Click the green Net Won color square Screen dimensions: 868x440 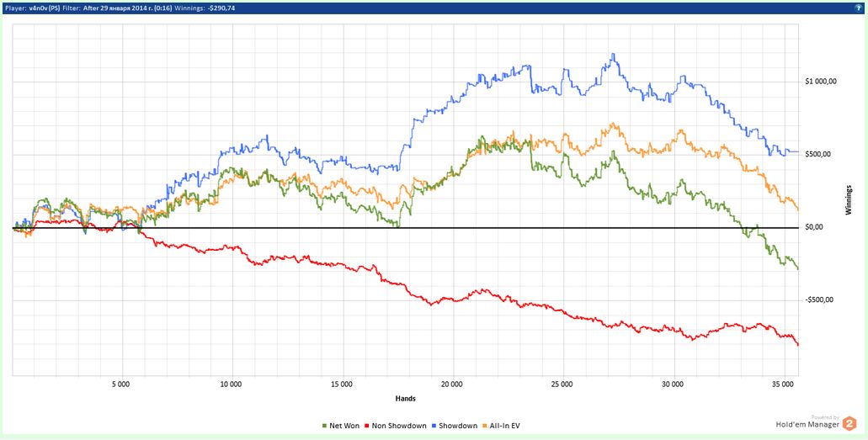[x=324, y=426]
